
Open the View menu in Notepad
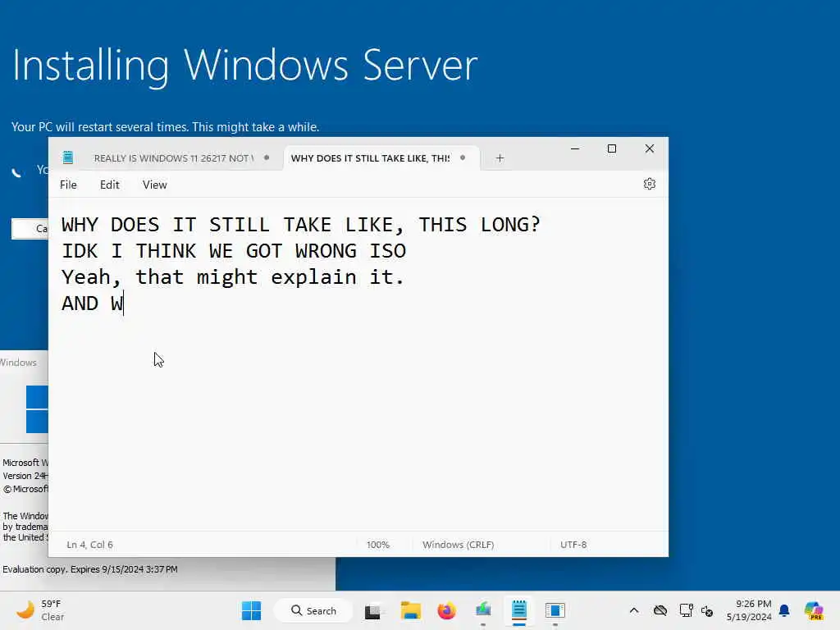point(154,185)
